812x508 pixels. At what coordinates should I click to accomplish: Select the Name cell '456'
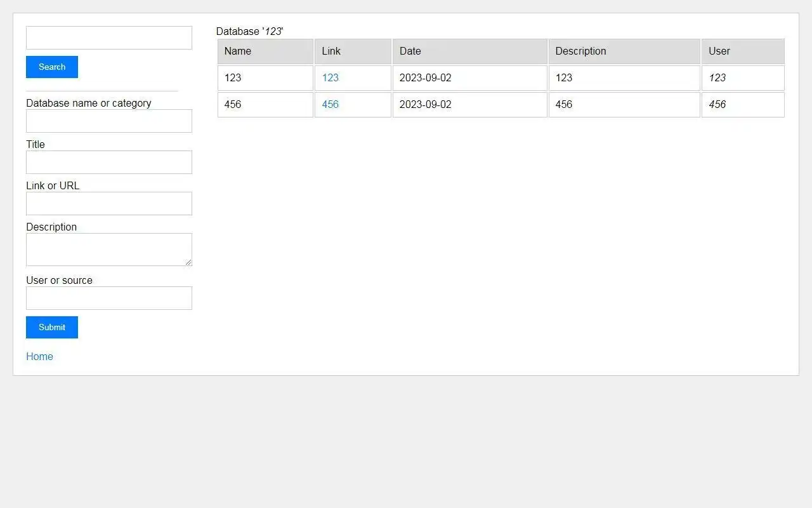pyautogui.click(x=265, y=105)
